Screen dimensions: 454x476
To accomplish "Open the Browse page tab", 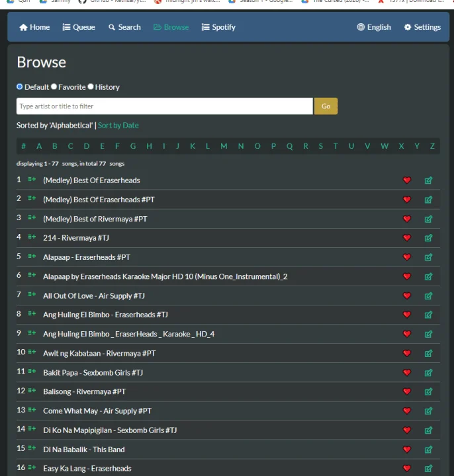I will [x=171, y=27].
